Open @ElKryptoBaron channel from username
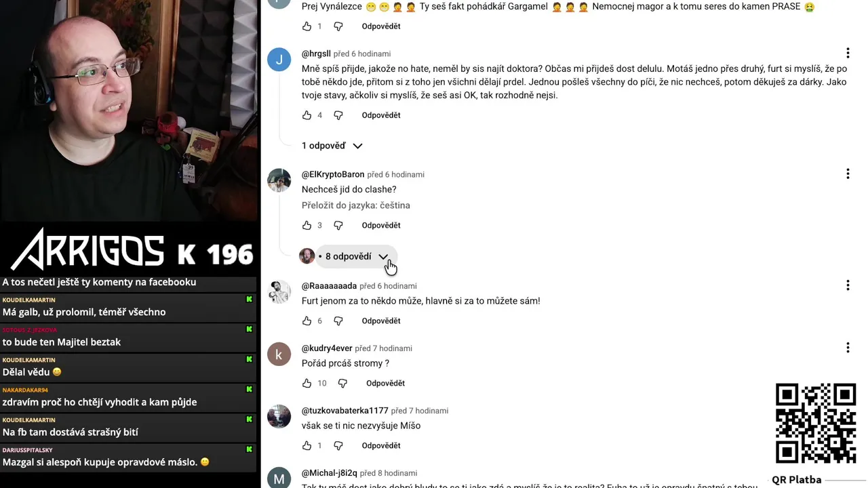Screen dimensions: 868x488 click(x=333, y=174)
